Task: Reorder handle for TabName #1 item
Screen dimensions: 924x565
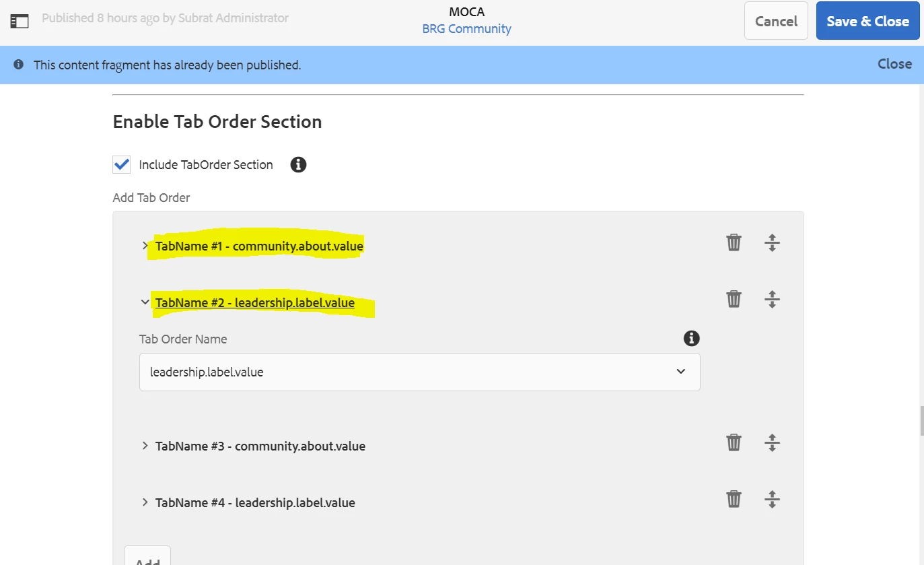Action: [772, 242]
